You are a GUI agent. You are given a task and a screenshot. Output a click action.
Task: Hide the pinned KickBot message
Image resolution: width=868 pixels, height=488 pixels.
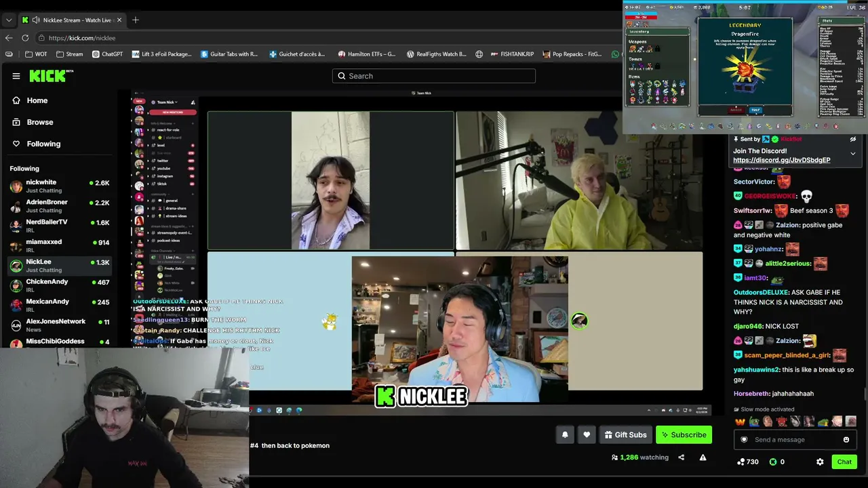(x=853, y=139)
